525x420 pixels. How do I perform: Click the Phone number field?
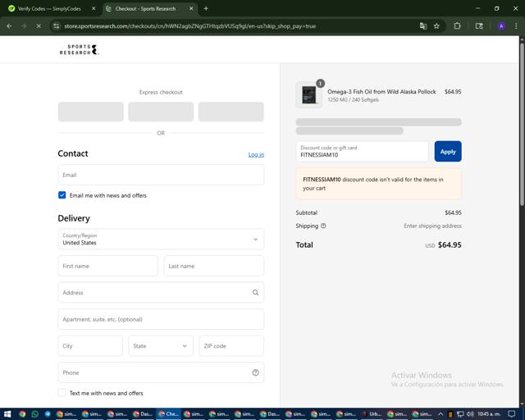point(161,372)
